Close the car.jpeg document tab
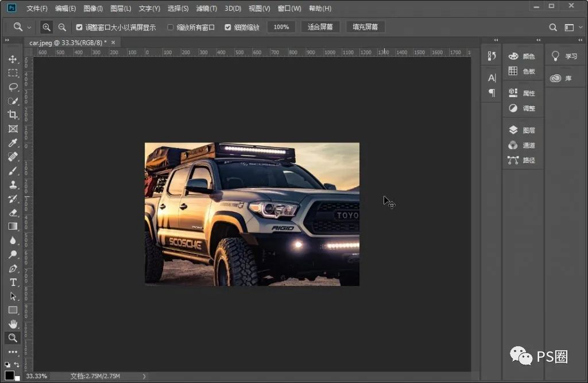The height and width of the screenshot is (383, 588). (113, 42)
